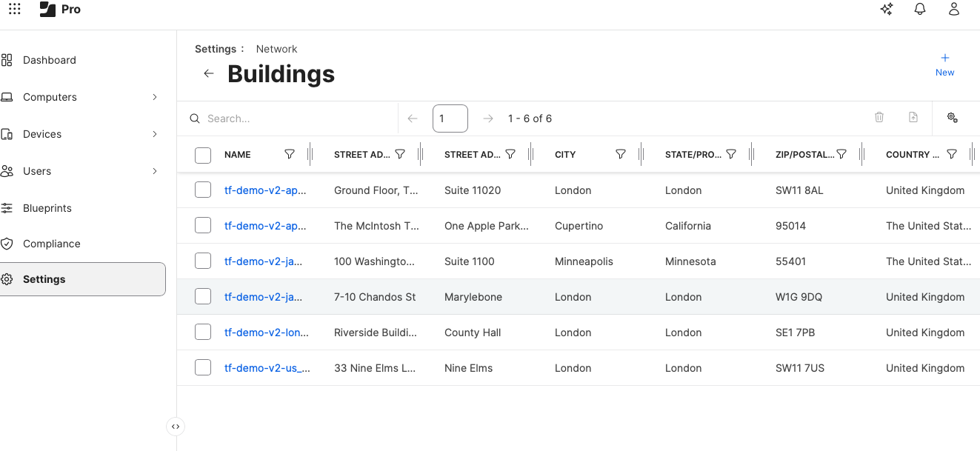Click the next page arrow
Image resolution: width=980 pixels, height=451 pixels.
point(488,118)
